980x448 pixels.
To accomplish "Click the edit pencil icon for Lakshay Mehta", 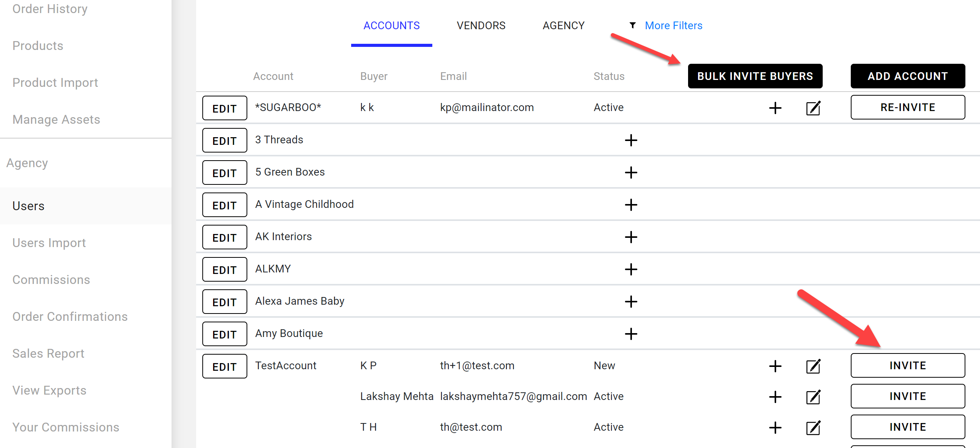I will click(813, 397).
